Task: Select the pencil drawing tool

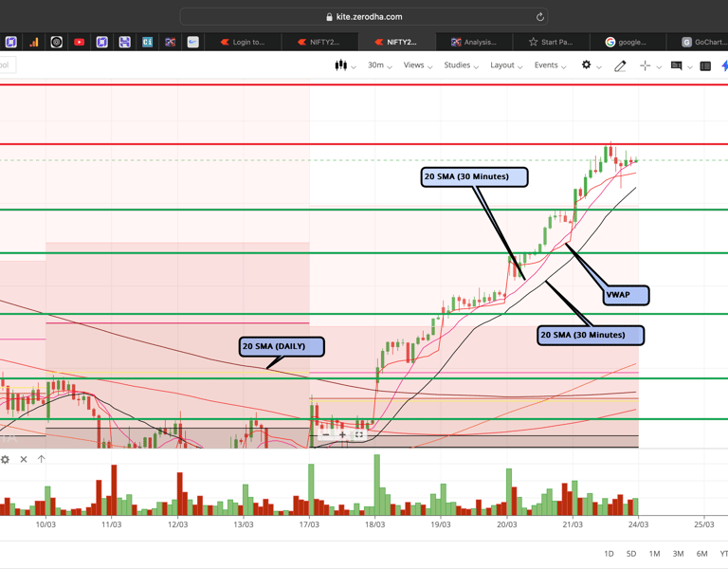Action: [620, 66]
